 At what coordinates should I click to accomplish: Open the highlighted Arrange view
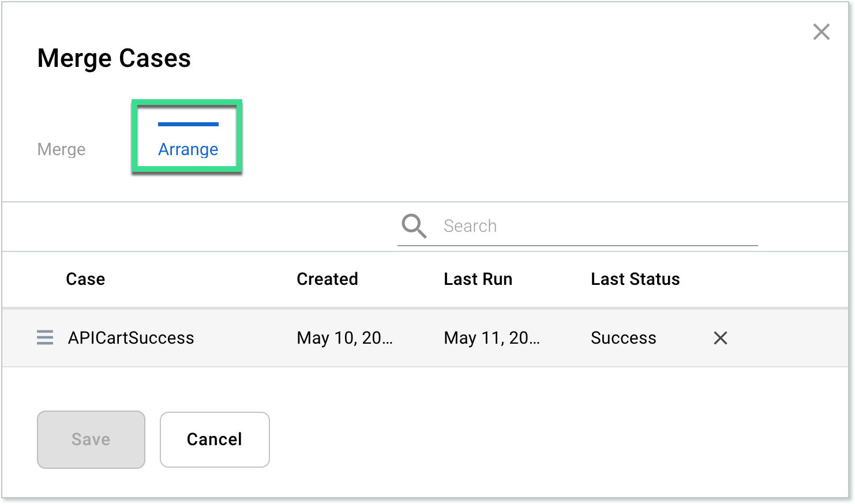click(x=188, y=149)
